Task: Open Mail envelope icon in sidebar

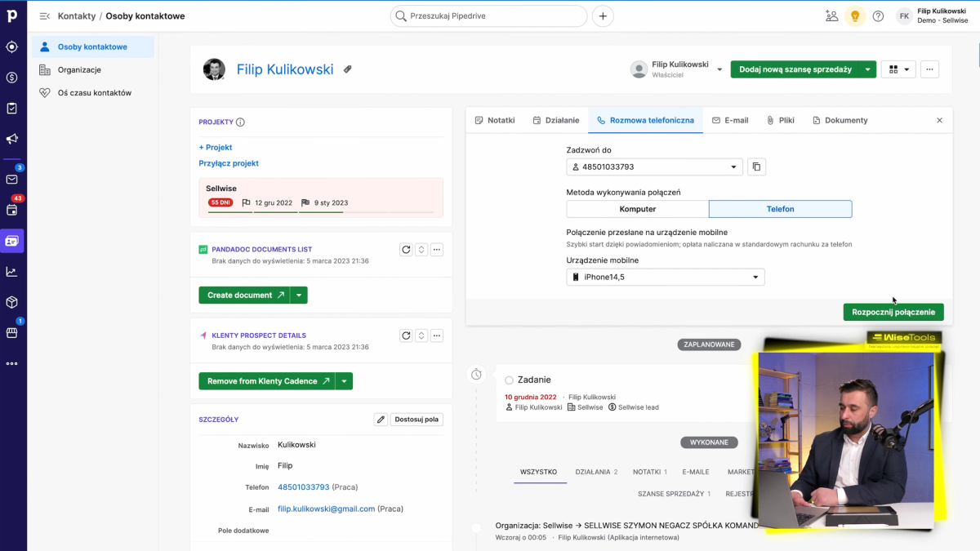Action: 12,180
